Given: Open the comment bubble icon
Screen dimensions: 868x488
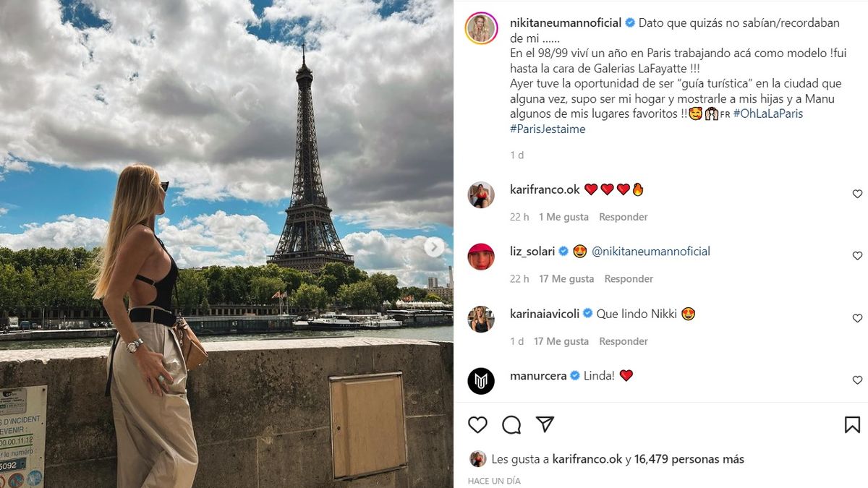Looking at the screenshot, I should [511, 425].
